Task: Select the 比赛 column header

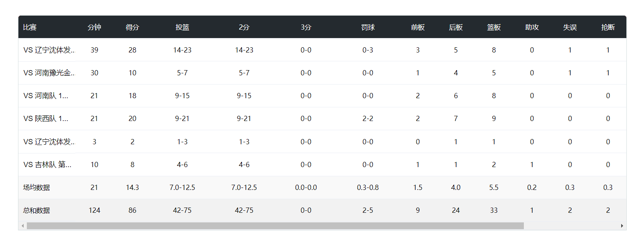Action: pos(30,27)
